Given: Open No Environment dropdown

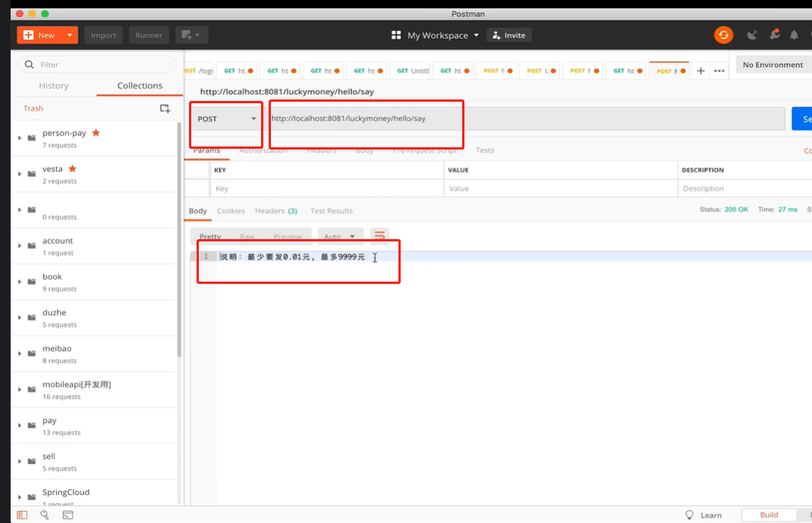Looking at the screenshot, I should [774, 65].
